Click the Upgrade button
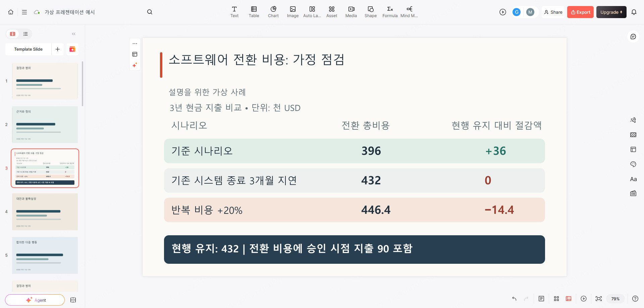644x308 pixels. (x=611, y=12)
